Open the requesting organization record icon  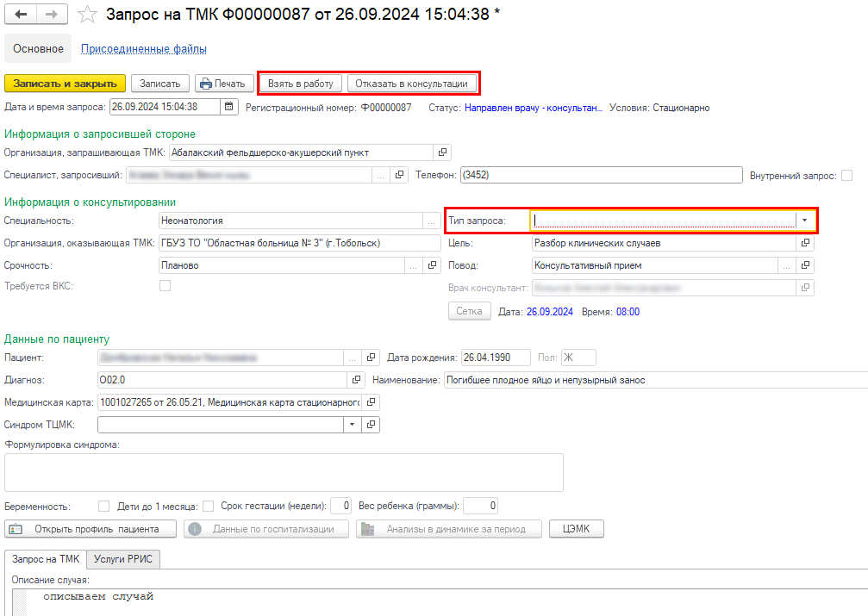coord(442,152)
